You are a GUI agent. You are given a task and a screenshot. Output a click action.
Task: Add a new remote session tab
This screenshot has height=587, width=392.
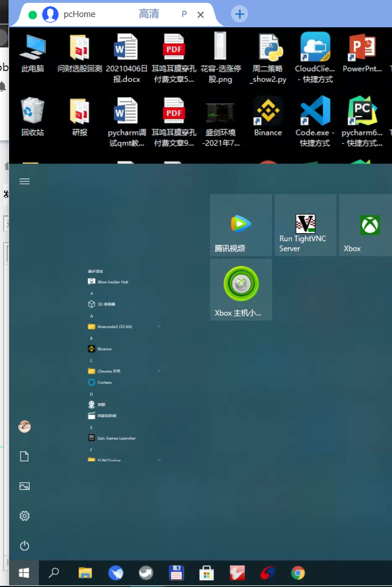[240, 14]
